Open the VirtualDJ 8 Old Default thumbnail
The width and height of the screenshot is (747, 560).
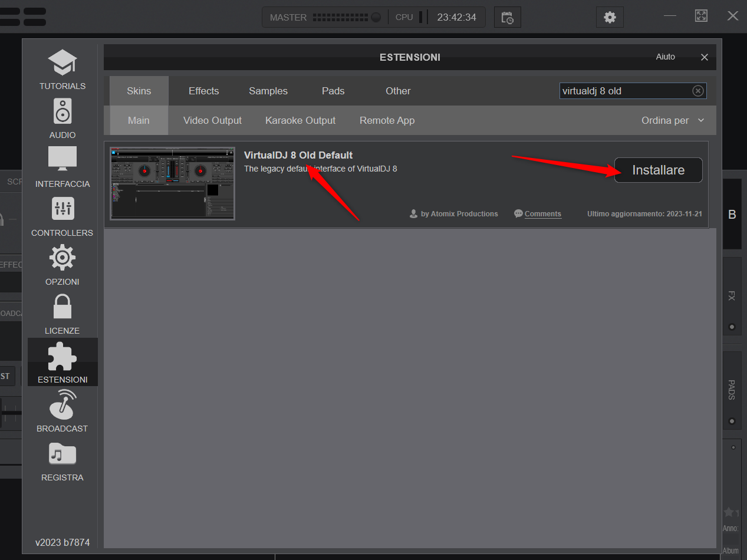pyautogui.click(x=172, y=183)
